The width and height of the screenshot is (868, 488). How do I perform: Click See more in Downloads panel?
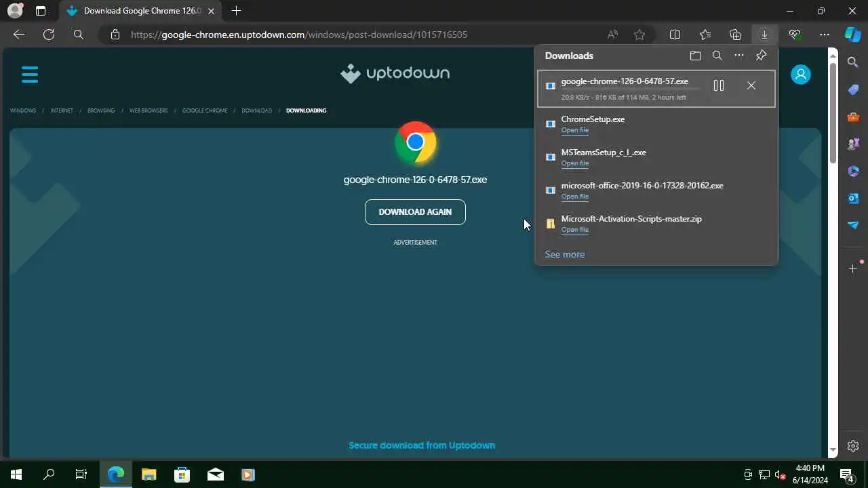pos(564,254)
